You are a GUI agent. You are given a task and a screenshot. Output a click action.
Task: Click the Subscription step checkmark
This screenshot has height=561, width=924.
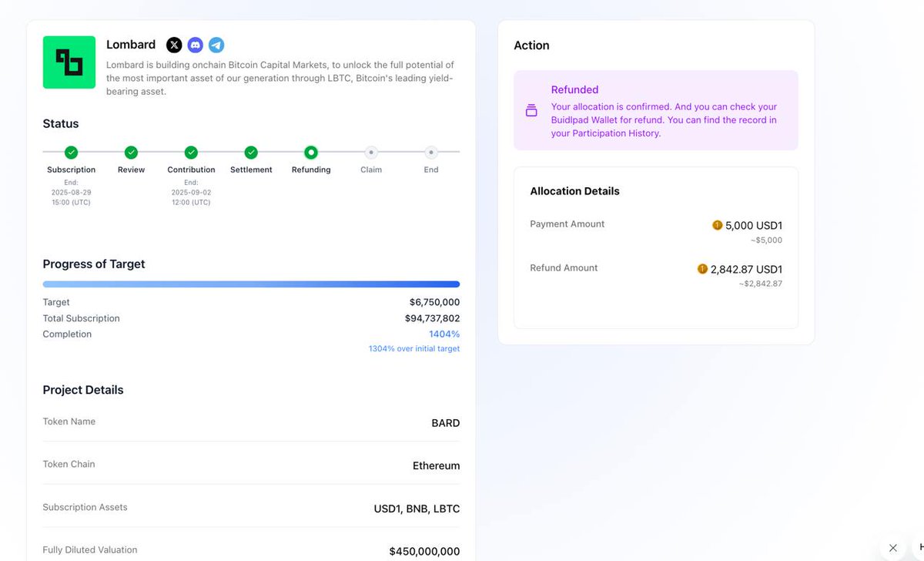coord(71,153)
